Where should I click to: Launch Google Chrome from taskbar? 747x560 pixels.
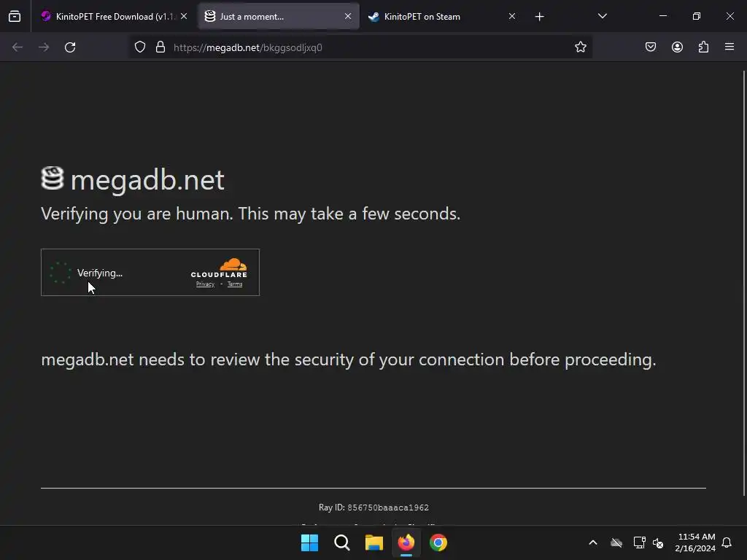(438, 542)
